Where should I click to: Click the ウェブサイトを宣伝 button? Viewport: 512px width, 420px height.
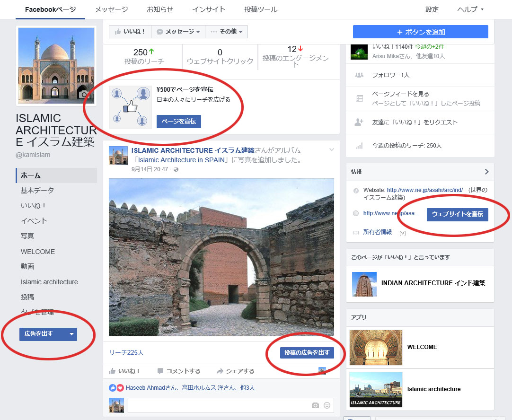[x=457, y=214]
